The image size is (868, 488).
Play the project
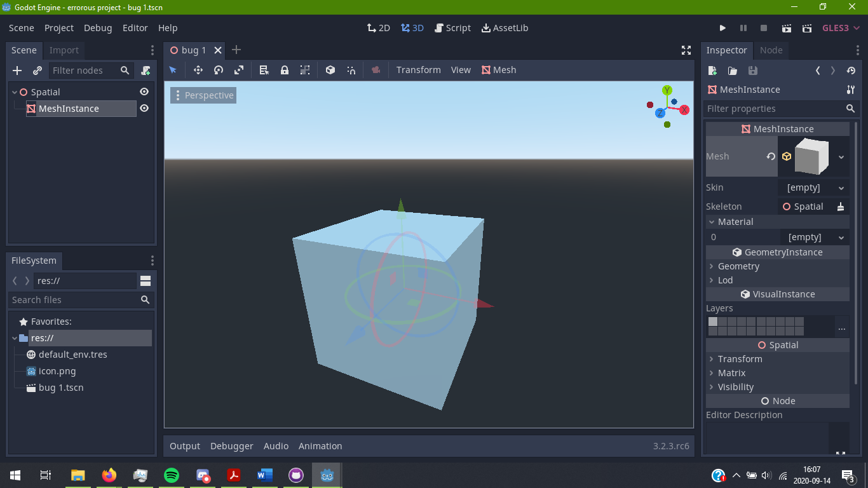[x=722, y=28]
